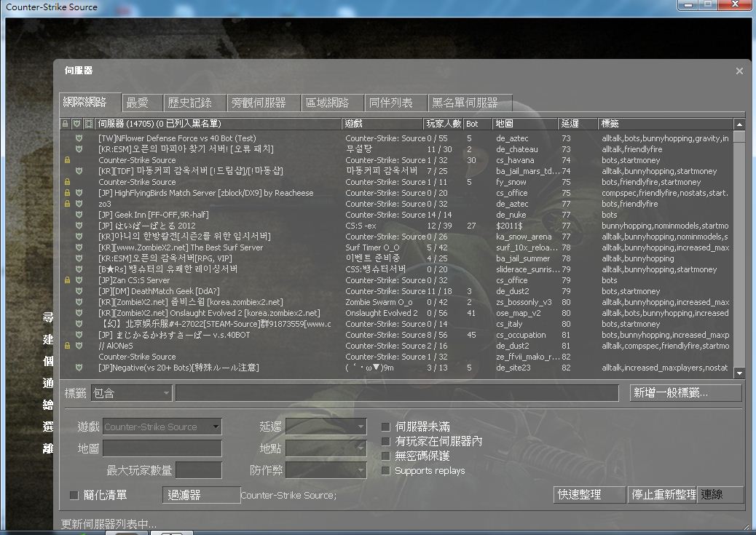Open 遊戲 Counter-Strike Source dropdown
The width and height of the screenshot is (756, 535).
click(162, 427)
